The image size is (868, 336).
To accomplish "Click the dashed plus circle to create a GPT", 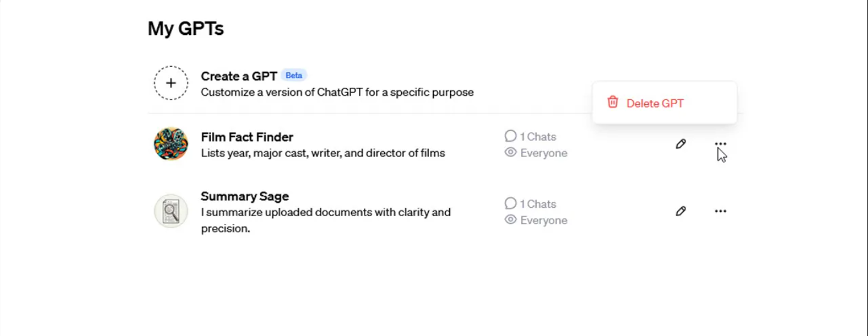I will (x=171, y=83).
